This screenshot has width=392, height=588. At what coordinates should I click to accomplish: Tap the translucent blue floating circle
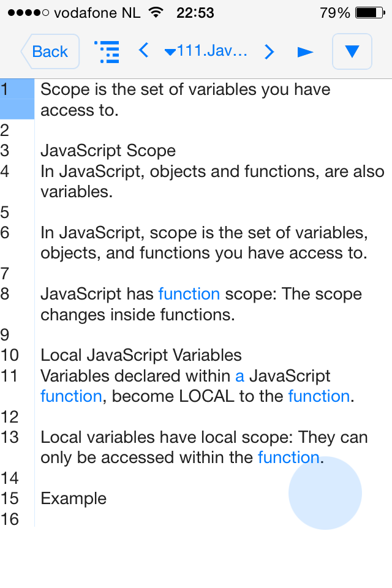pyautogui.click(x=325, y=492)
